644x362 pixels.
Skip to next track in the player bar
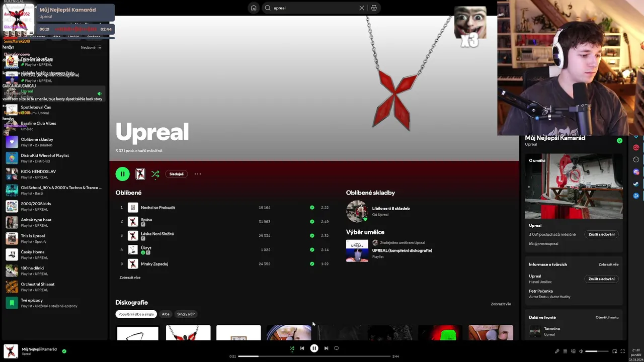[326, 348]
